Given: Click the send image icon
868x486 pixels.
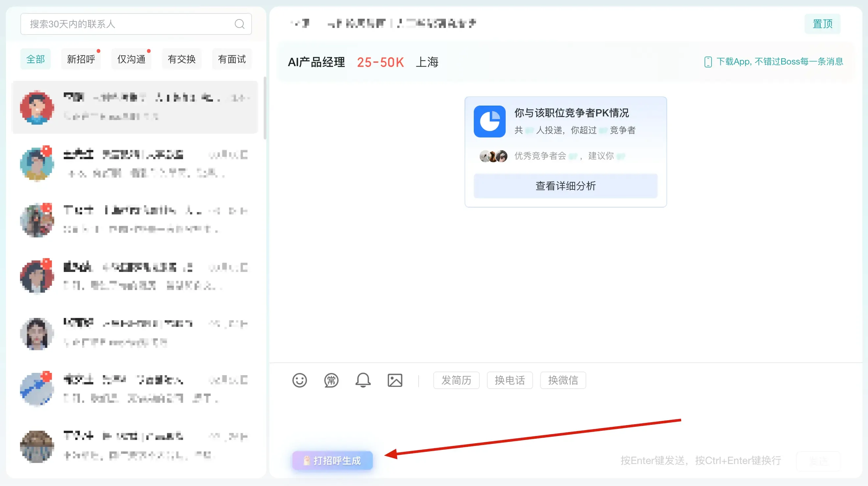Looking at the screenshot, I should click(395, 380).
